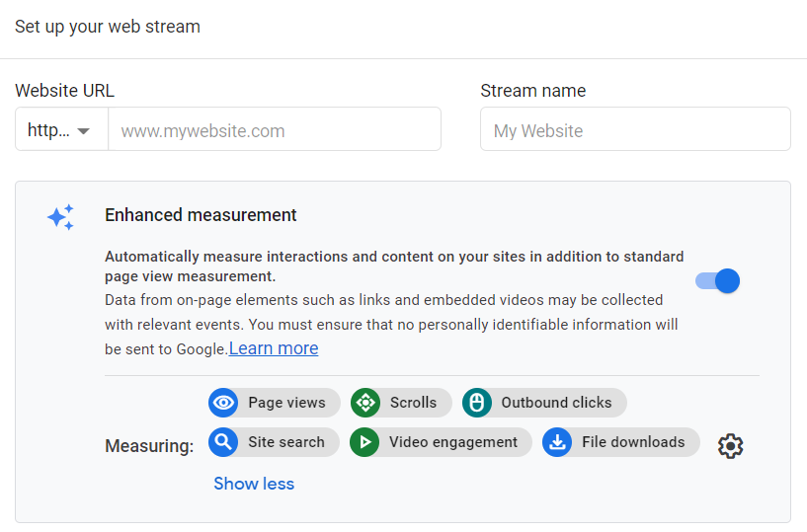Click the blue sparkle Enhanced measurement icon
This screenshot has width=807, height=532.
(x=61, y=217)
